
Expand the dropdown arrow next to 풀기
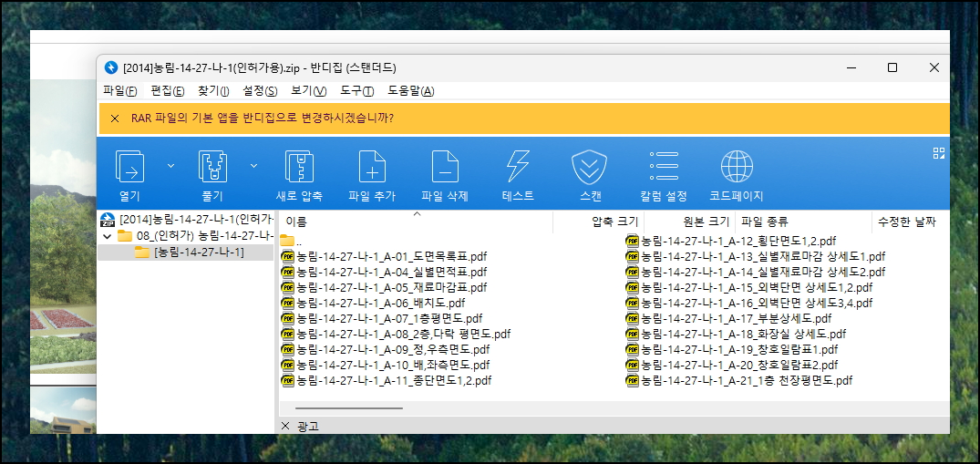[253, 166]
